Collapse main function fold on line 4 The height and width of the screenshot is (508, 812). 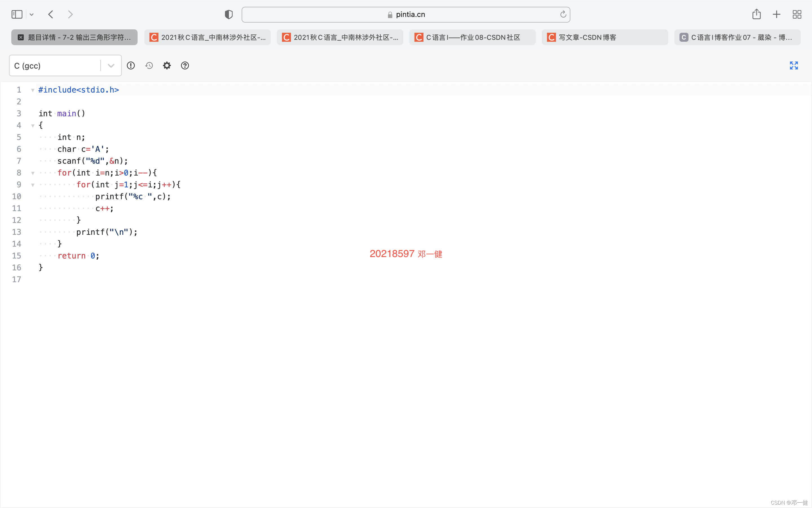32,126
